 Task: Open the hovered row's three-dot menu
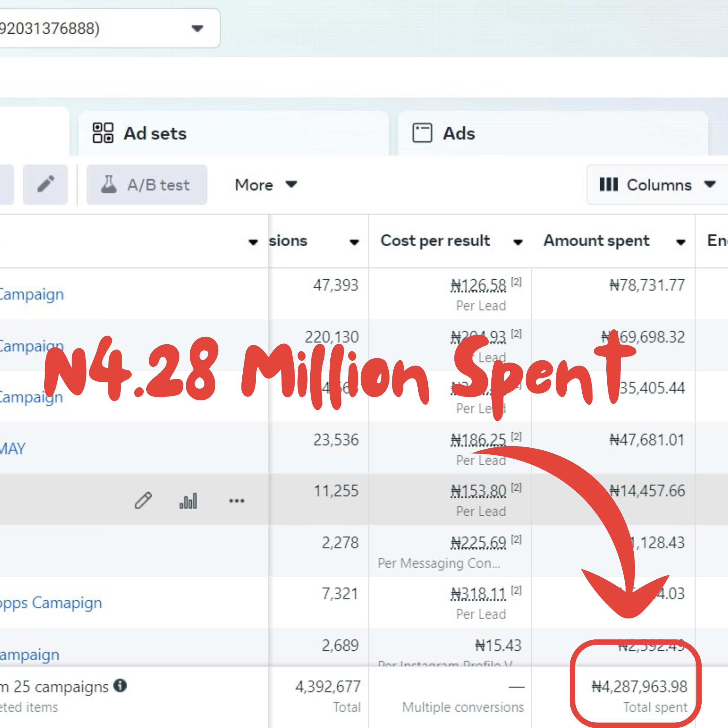(x=237, y=500)
